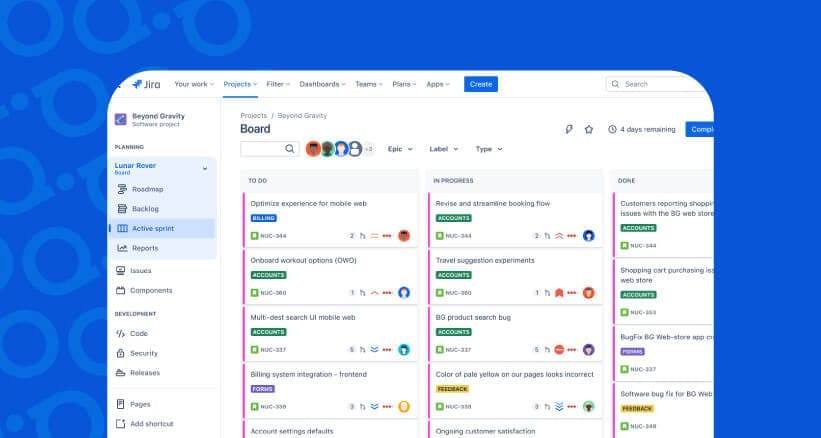Open the Security sidebar entry
Viewport: 821px width, 438px height.
pos(144,353)
